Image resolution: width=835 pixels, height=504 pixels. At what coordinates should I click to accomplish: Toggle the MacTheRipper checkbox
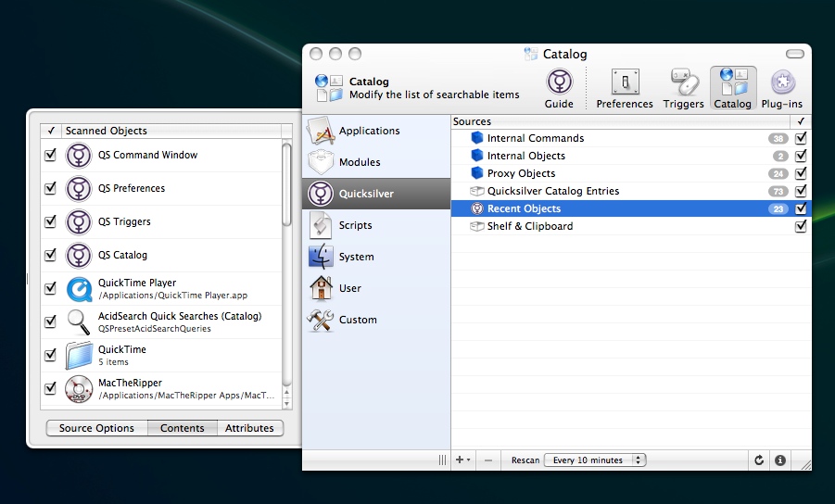pos(51,388)
